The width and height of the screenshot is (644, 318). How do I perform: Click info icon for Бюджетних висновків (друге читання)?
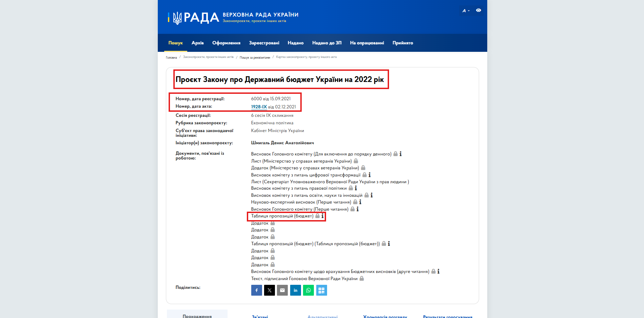click(x=438, y=271)
